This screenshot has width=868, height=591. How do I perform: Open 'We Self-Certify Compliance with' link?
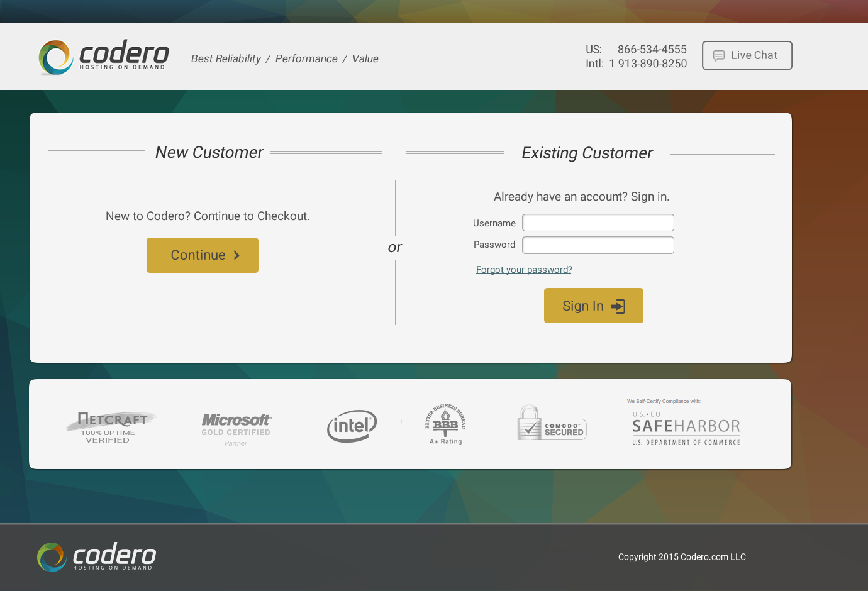pyautogui.click(x=664, y=401)
